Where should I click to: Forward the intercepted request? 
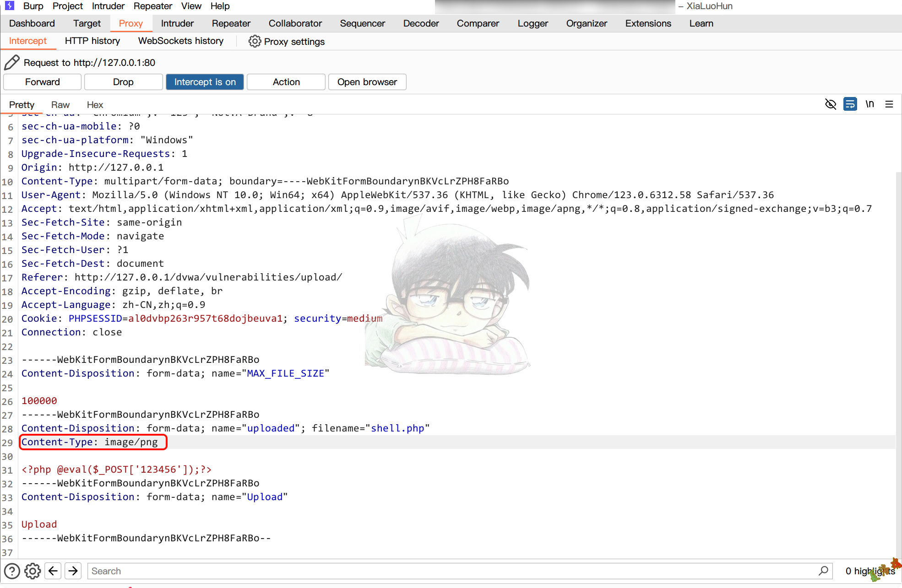tap(43, 82)
